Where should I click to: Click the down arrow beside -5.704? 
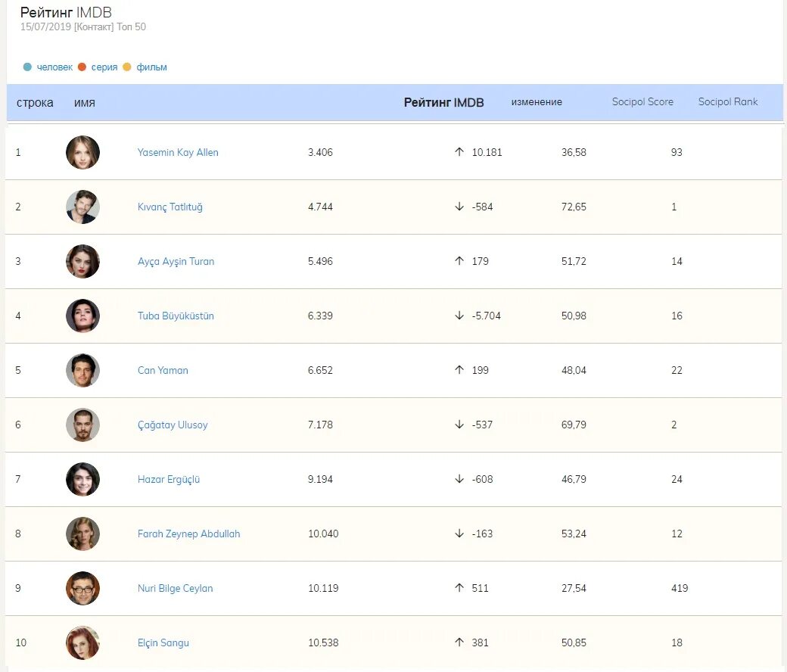(x=459, y=316)
